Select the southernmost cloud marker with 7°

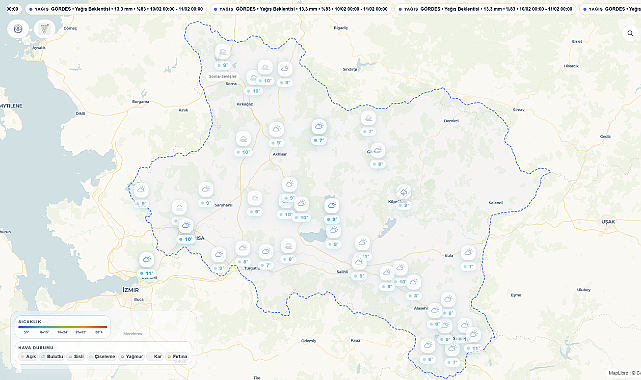tap(452, 349)
